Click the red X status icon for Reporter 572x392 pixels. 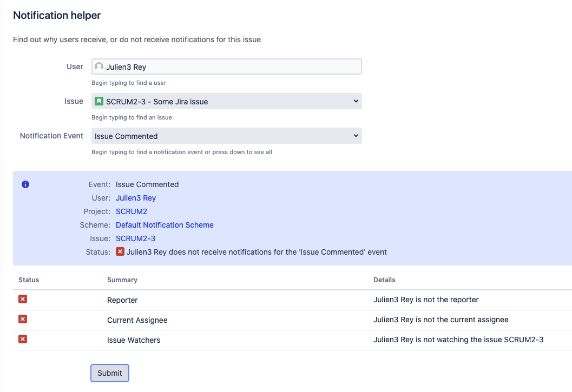23,299
